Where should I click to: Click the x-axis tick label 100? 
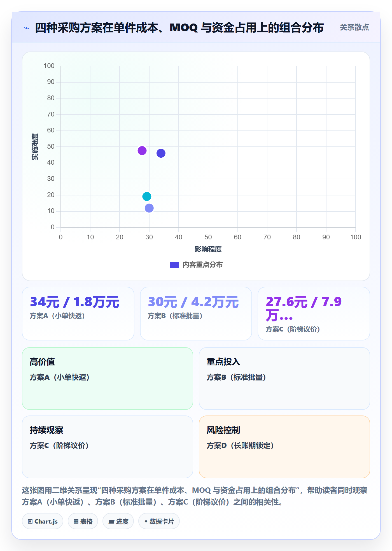tap(356, 237)
